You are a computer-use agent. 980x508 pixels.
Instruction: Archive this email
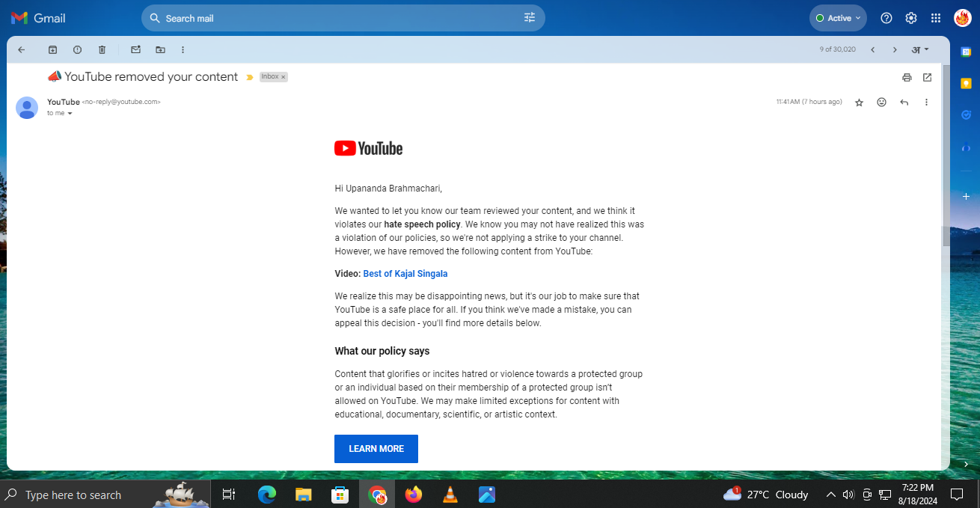coord(52,49)
